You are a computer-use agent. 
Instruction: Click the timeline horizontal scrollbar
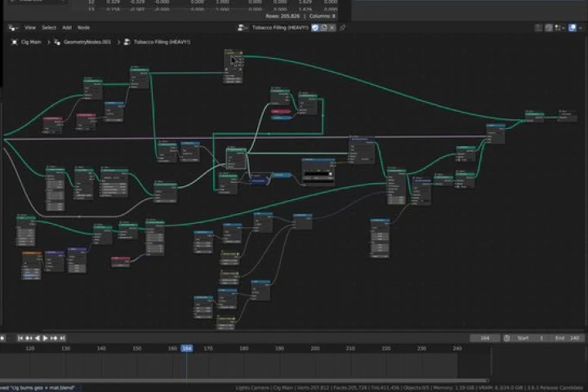[243, 381]
